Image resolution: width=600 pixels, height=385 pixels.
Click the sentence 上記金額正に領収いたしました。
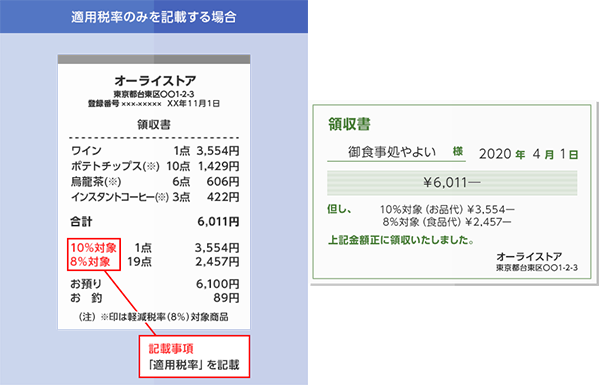[x=401, y=240]
